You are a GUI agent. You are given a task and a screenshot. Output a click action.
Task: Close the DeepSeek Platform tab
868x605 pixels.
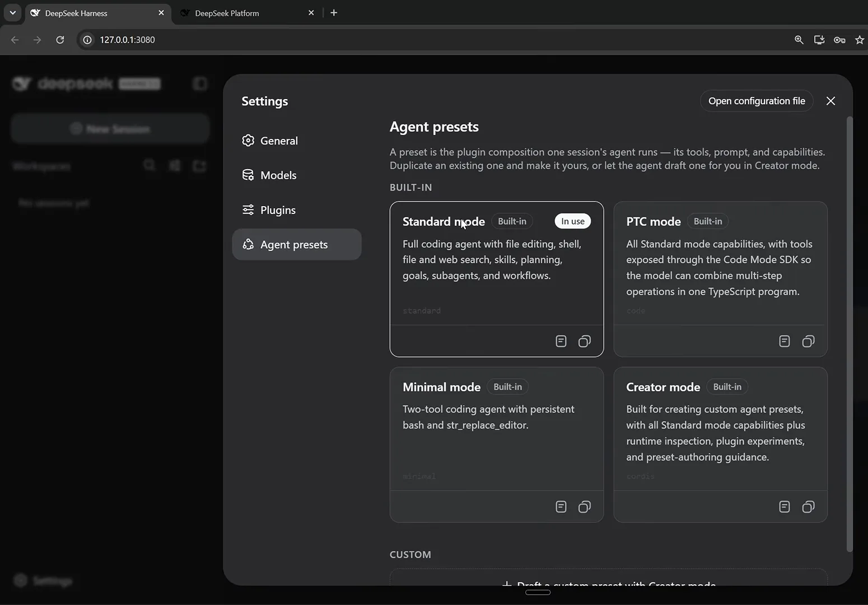pos(311,13)
